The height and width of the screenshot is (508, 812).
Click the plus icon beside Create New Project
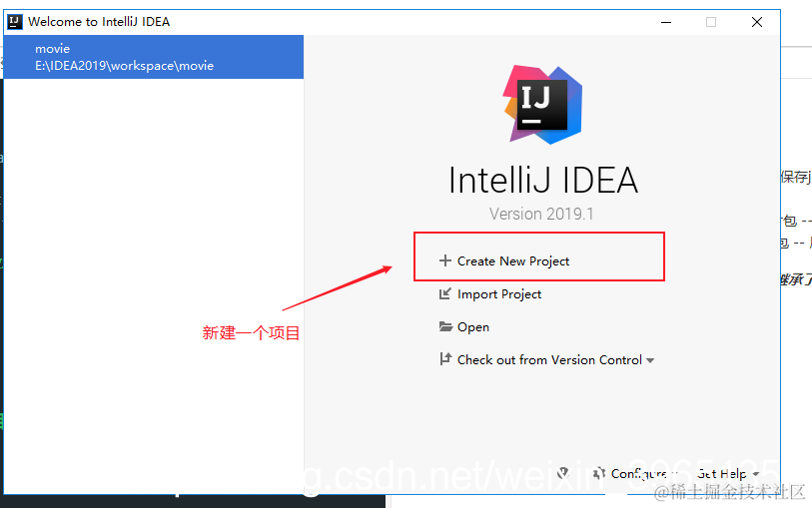[444, 260]
